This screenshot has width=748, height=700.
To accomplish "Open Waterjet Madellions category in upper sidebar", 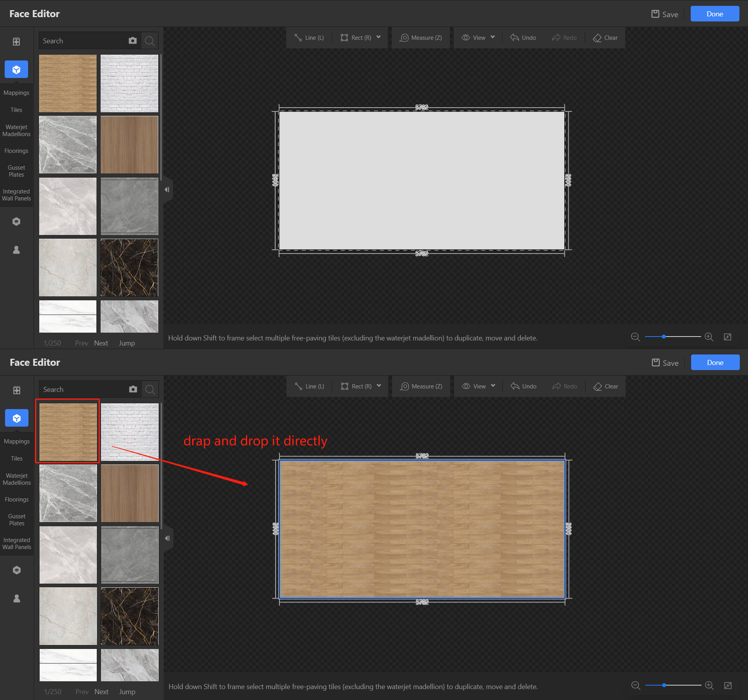I will pyautogui.click(x=16, y=131).
